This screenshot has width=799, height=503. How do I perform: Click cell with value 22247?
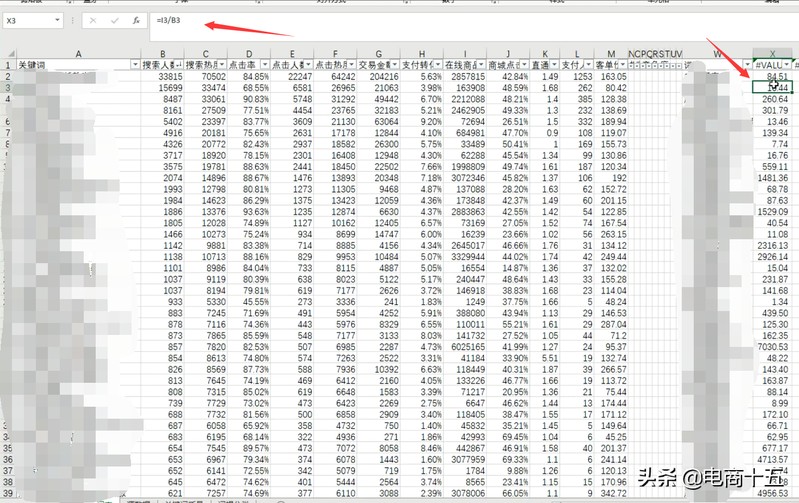pyautogui.click(x=292, y=76)
